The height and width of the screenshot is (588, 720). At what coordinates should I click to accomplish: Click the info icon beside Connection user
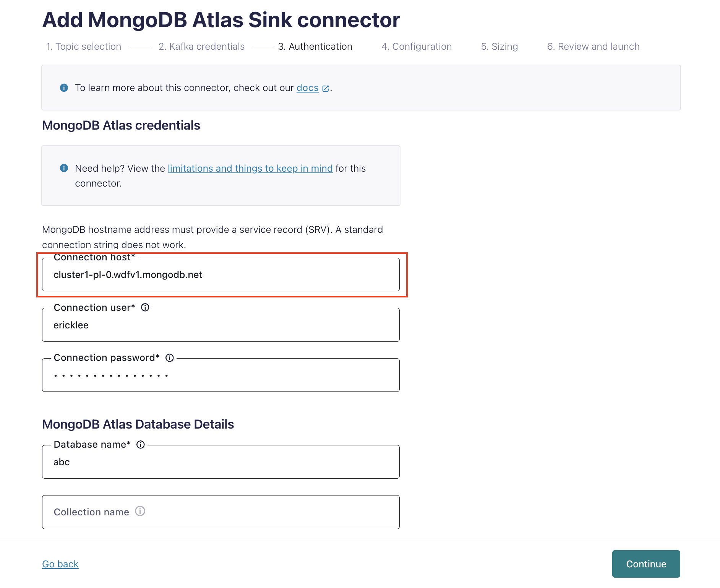click(145, 307)
